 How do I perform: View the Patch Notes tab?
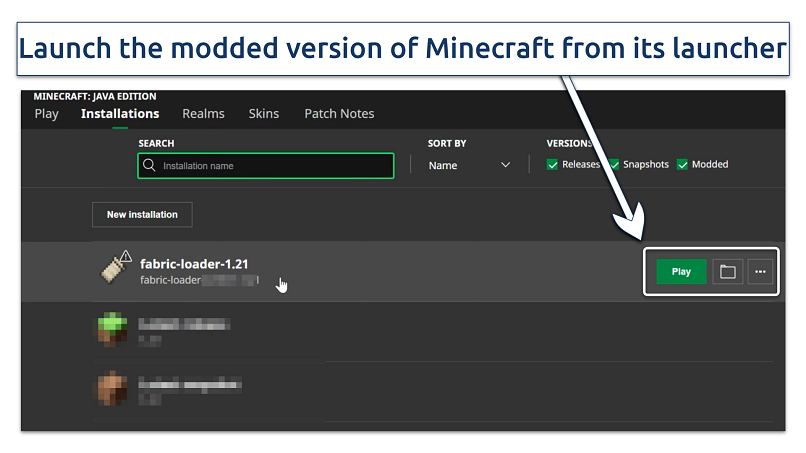point(339,114)
